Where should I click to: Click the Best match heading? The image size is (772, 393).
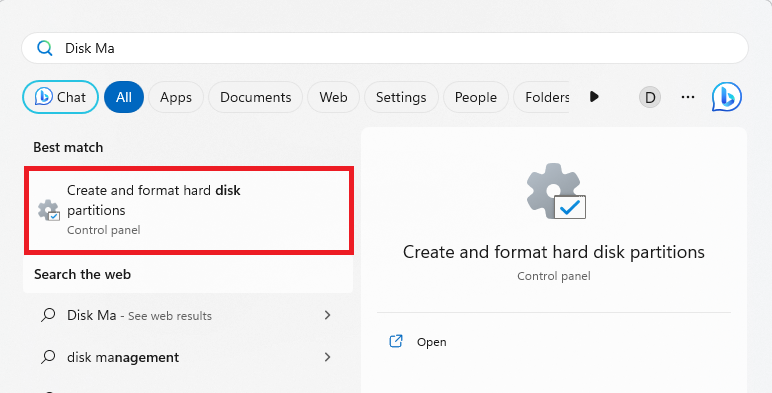point(68,147)
